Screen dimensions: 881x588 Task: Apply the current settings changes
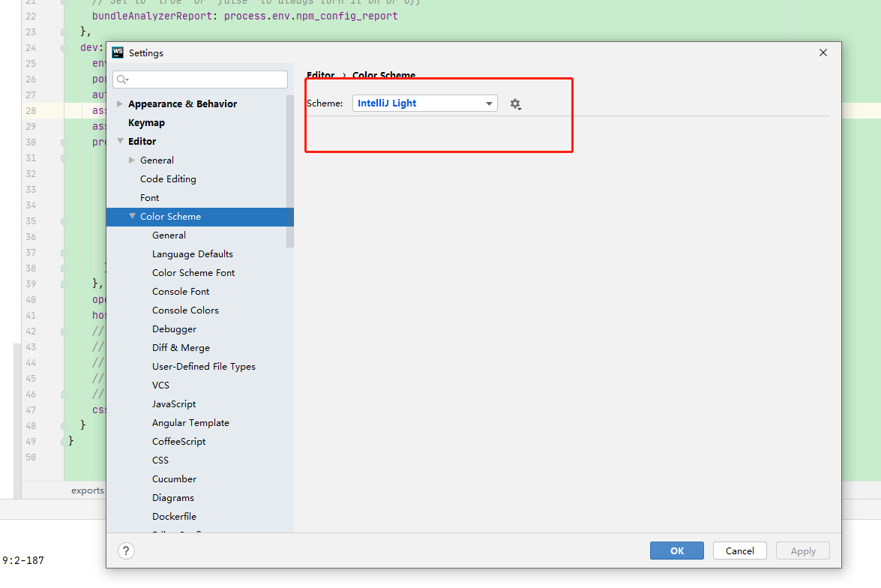802,550
